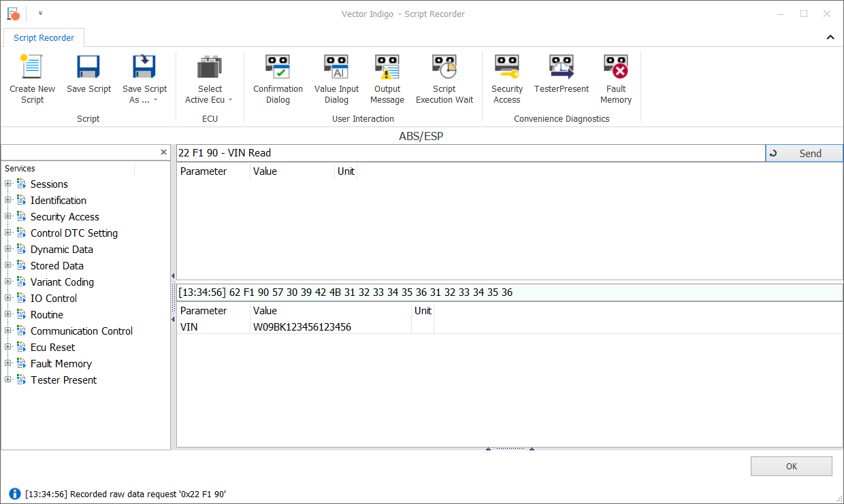Image resolution: width=844 pixels, height=504 pixels.
Task: Click the request Value column header
Action: [x=292, y=171]
